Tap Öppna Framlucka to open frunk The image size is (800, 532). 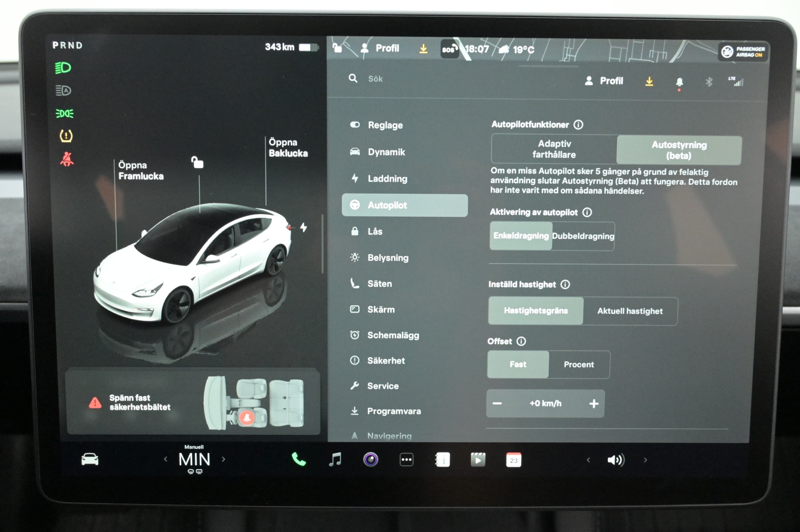(140, 171)
